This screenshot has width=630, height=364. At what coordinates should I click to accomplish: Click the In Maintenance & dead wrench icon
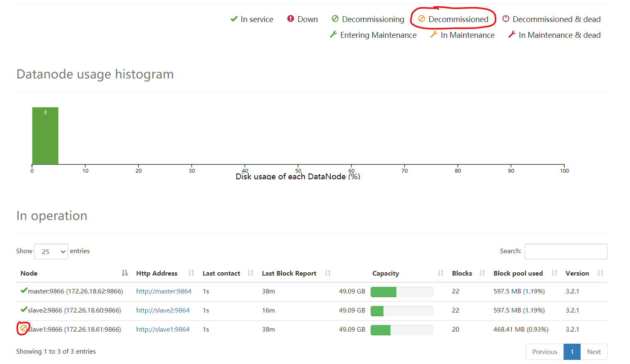pyautogui.click(x=512, y=34)
